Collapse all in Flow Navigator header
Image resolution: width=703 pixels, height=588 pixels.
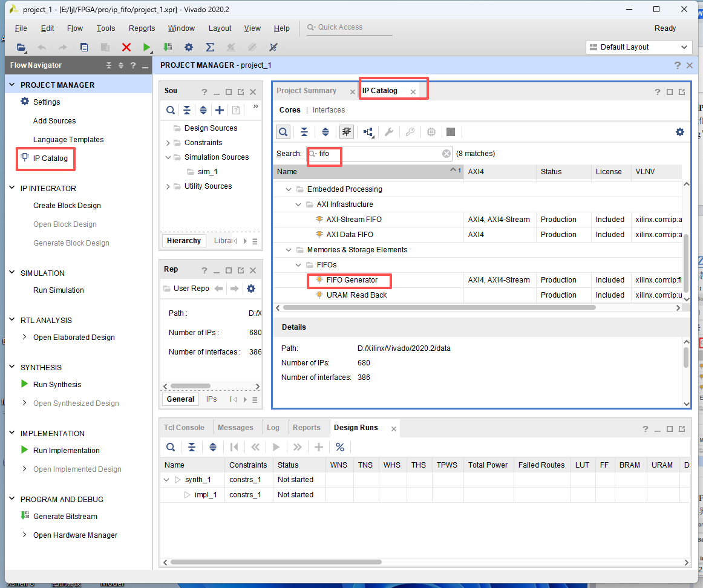(108, 65)
